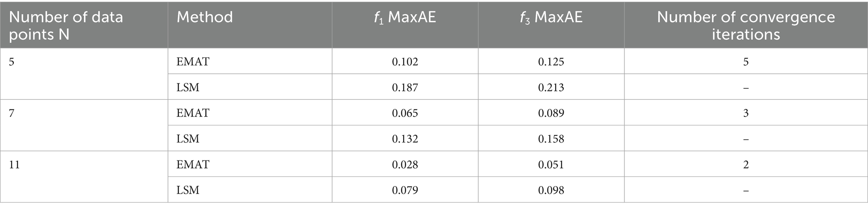Viewport: 868px width, 210px height.
Task: Select the value 0.051 cell
Action: 551,164
